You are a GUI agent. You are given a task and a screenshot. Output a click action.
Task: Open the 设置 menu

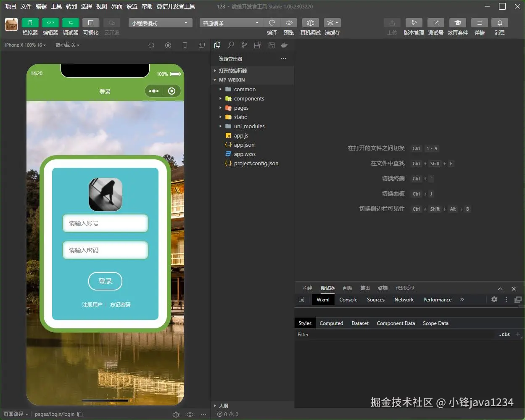132,6
